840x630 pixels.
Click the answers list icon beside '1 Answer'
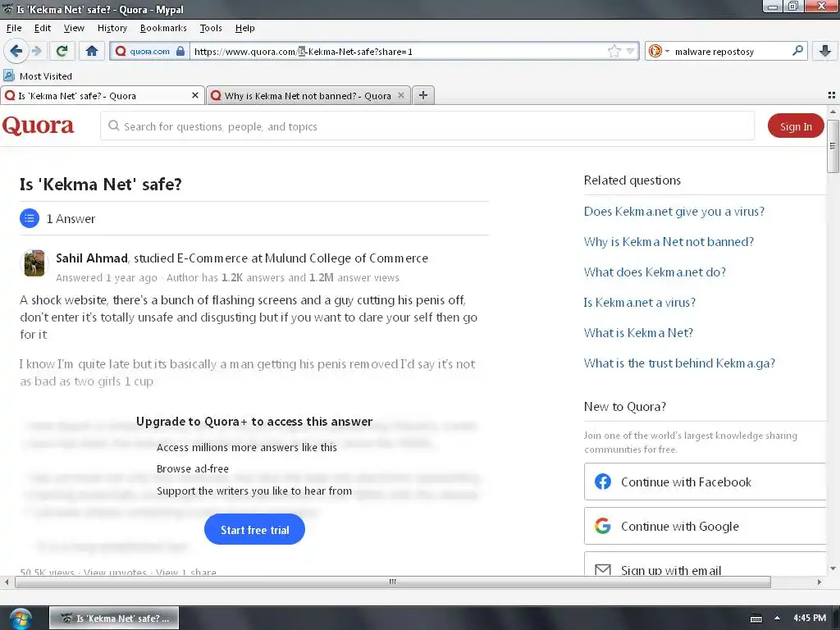[x=30, y=218]
